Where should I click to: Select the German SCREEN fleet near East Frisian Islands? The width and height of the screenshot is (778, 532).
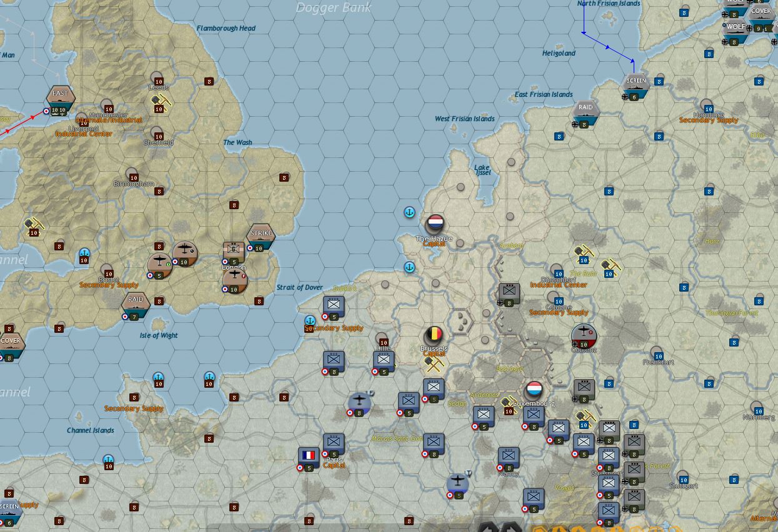(x=636, y=87)
